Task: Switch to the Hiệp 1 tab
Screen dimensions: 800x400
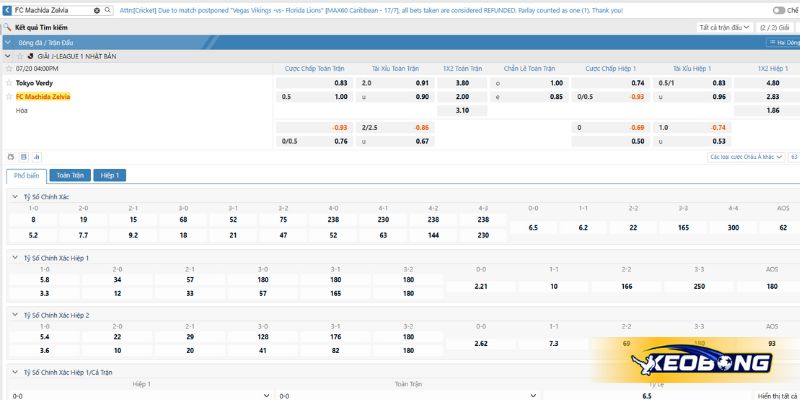Action: pos(109,175)
